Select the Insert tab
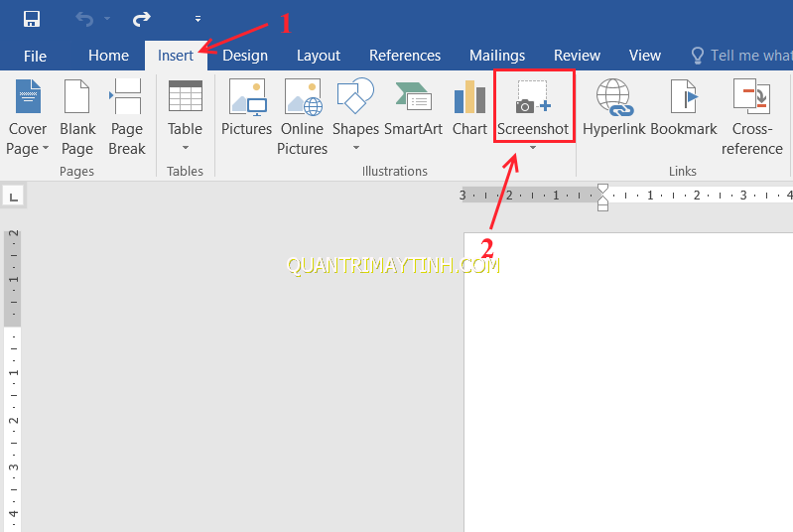793x532 pixels. click(x=176, y=56)
